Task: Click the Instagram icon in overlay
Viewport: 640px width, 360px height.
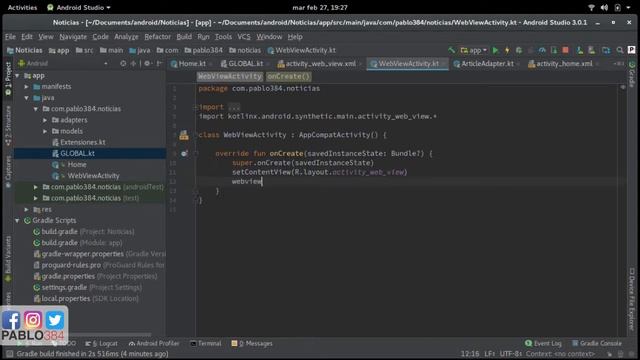Action: (33, 320)
